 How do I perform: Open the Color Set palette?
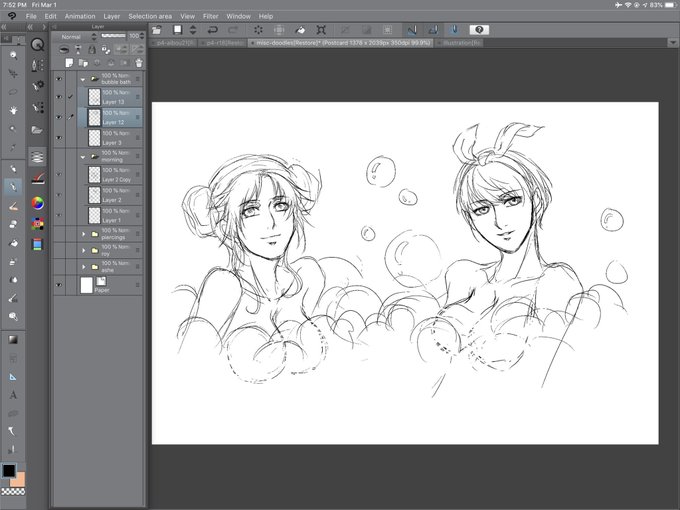click(x=38, y=224)
